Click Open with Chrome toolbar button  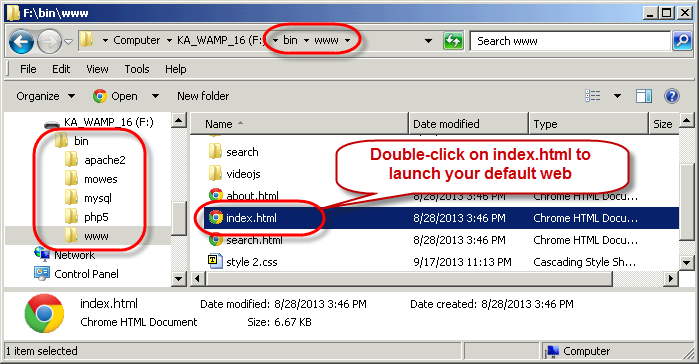click(x=115, y=96)
